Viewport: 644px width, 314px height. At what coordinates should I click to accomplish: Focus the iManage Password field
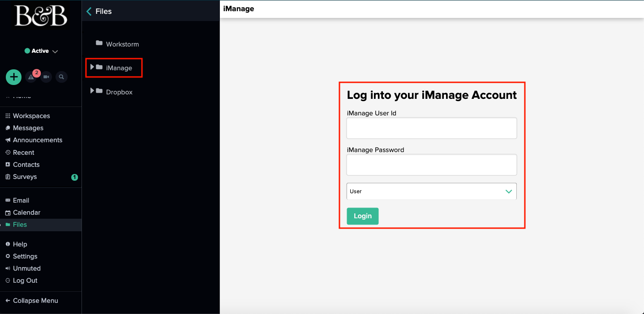[432, 165]
